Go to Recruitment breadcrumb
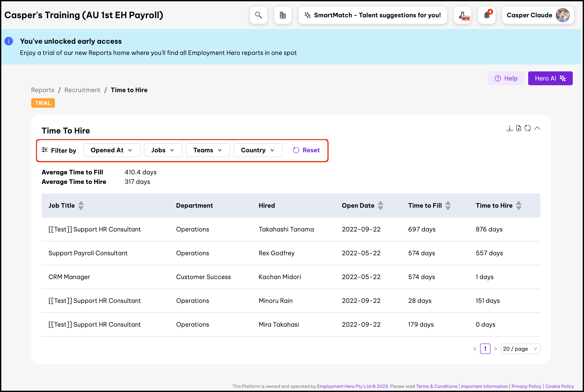 coord(82,90)
